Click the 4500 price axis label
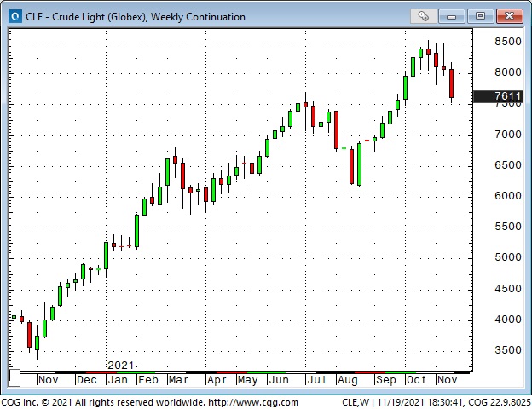This screenshot has height=409, width=532. coord(508,289)
